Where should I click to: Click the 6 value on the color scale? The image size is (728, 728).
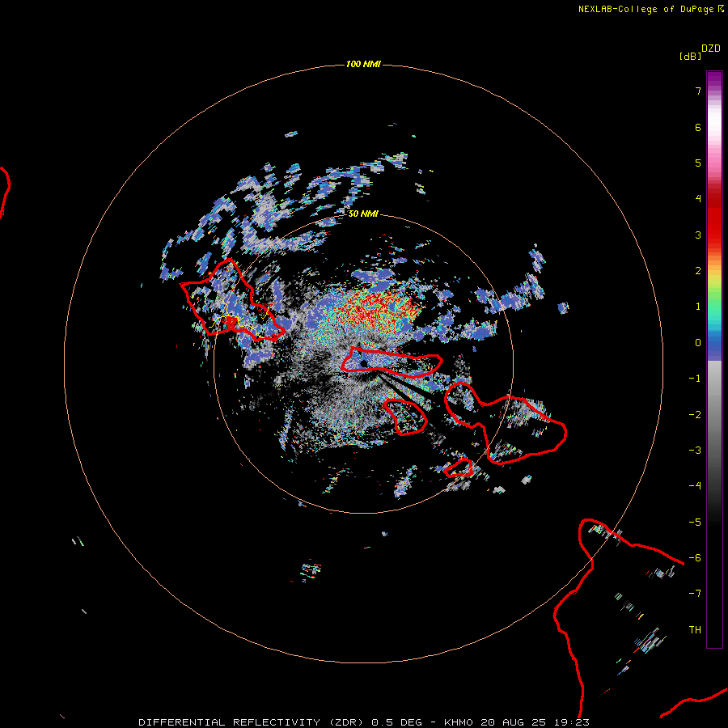tap(698, 127)
